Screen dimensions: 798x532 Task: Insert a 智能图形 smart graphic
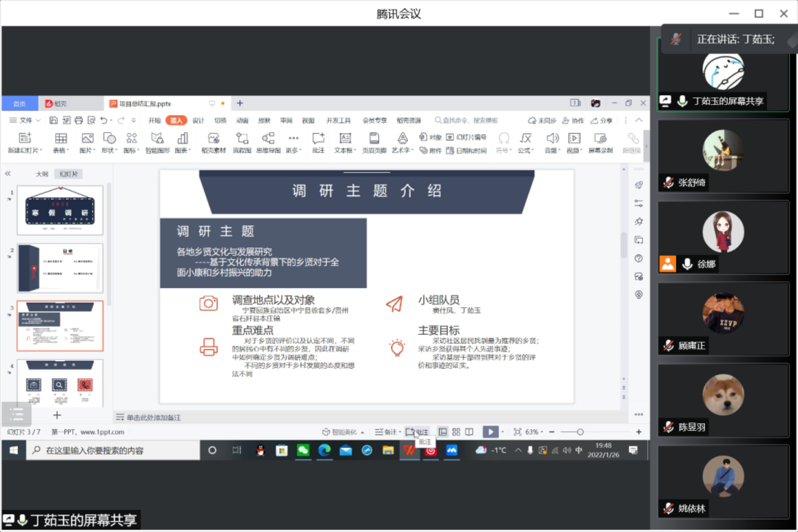156,142
